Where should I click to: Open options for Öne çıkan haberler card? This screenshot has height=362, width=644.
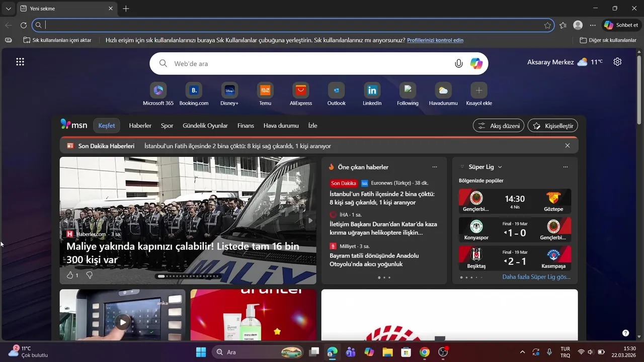(435, 167)
